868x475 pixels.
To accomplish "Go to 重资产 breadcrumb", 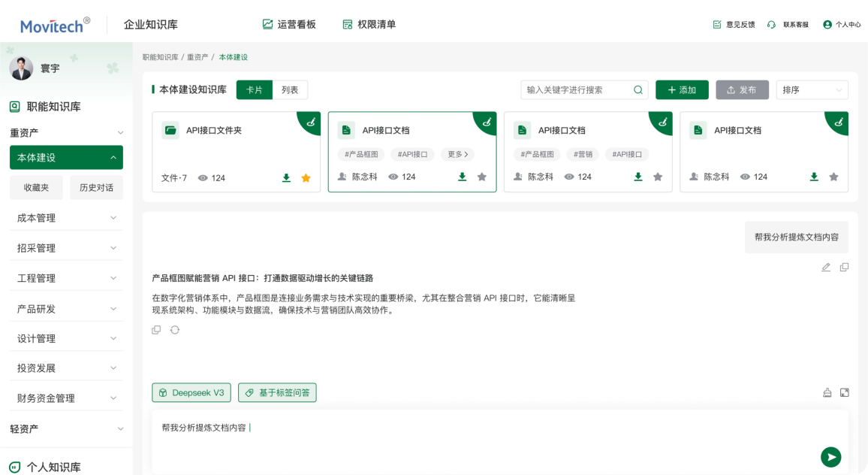I will 197,57.
